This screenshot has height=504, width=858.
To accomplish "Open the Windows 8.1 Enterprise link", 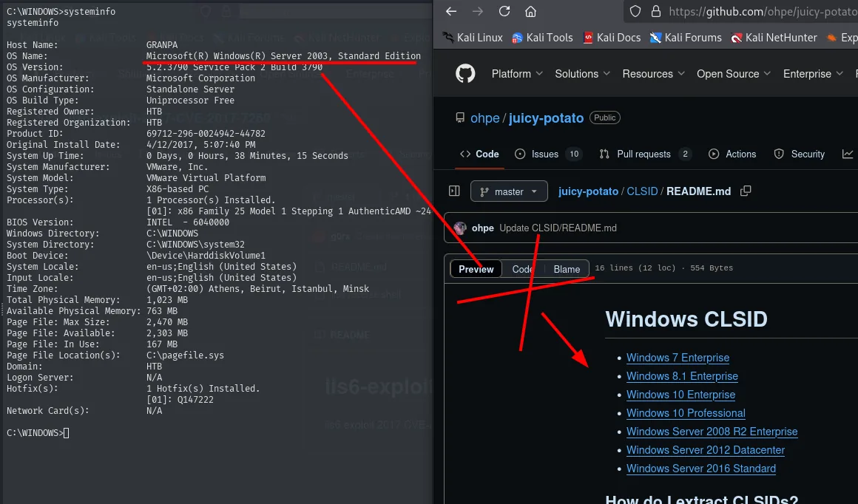I will tap(682, 376).
